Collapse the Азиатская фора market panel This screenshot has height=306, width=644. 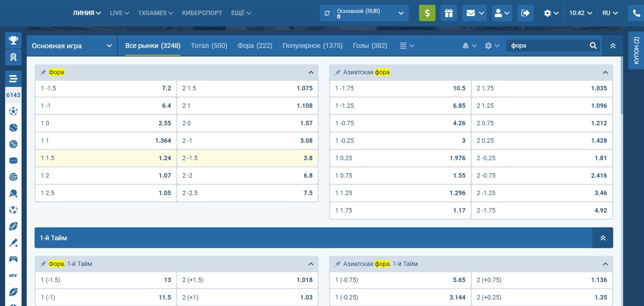(605, 72)
